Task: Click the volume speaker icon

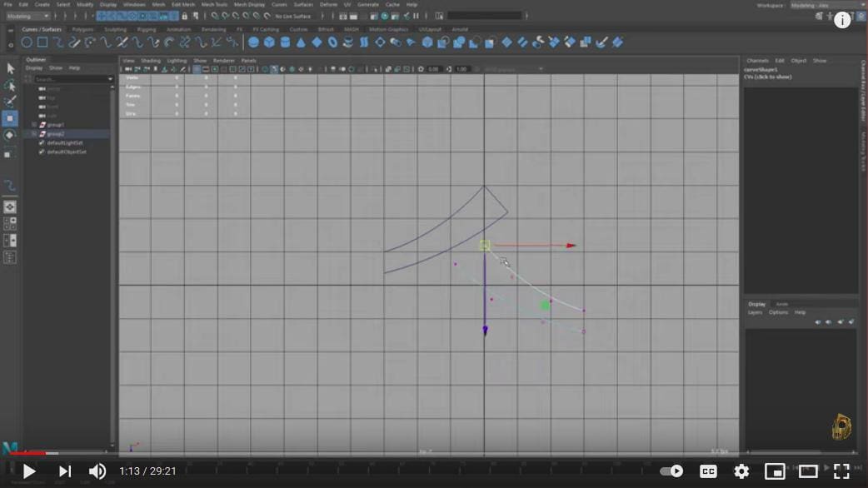Action: coord(97,471)
